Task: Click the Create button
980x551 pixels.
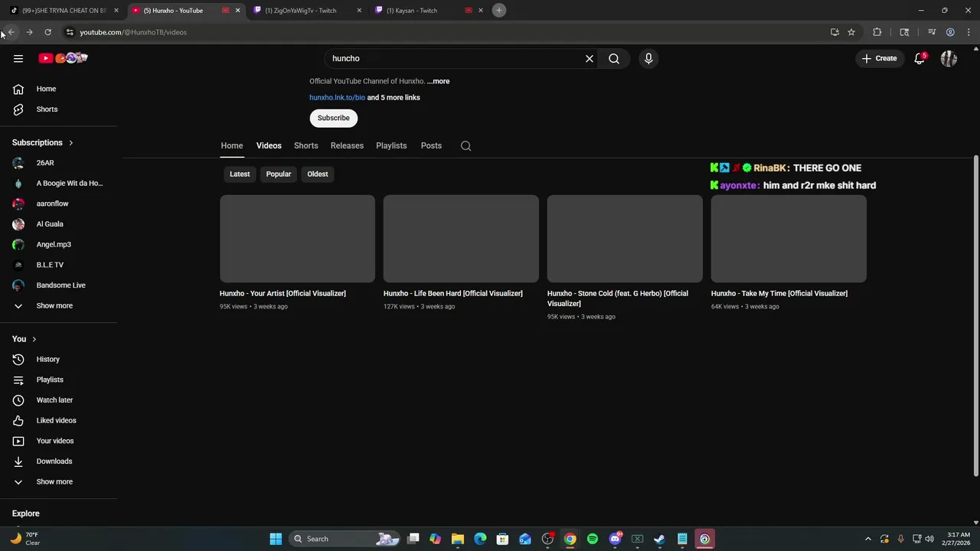Action: coord(879,58)
